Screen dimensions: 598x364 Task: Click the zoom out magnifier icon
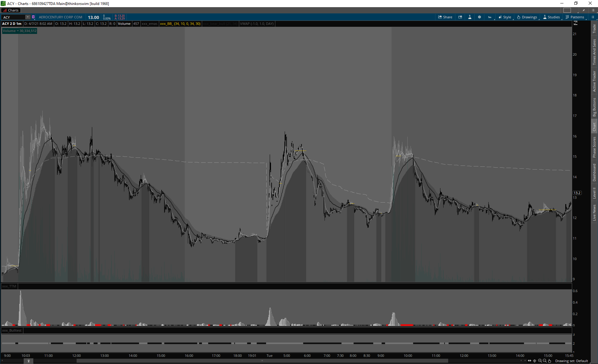pyautogui.click(x=544, y=361)
